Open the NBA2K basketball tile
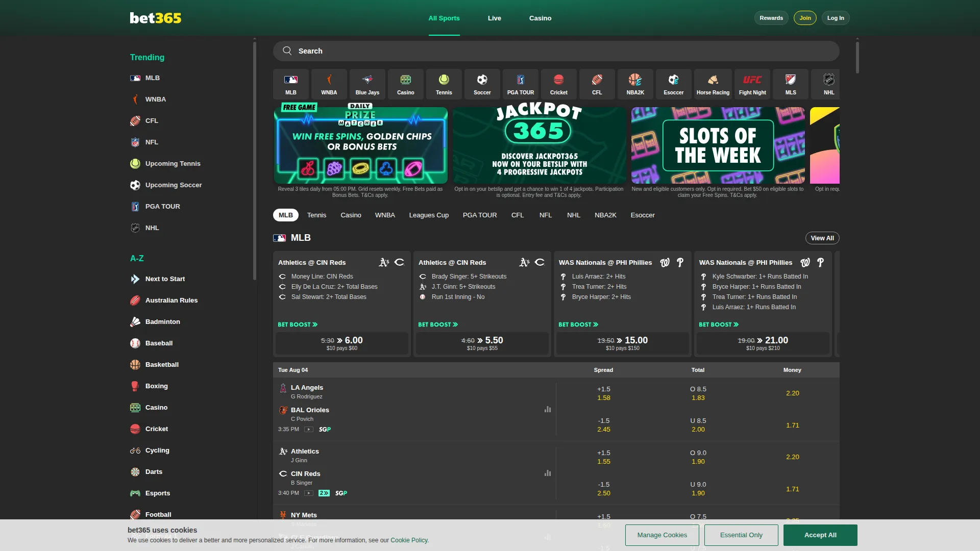 (635, 84)
